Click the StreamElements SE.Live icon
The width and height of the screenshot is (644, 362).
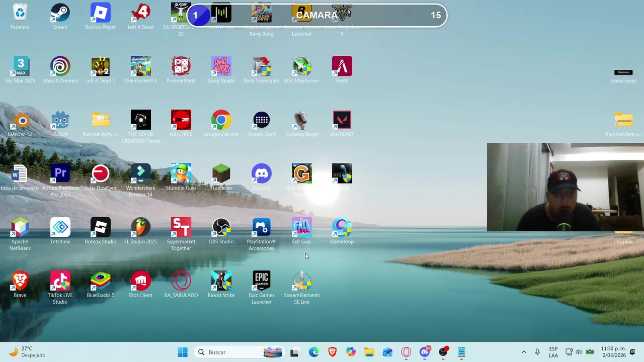[302, 288]
